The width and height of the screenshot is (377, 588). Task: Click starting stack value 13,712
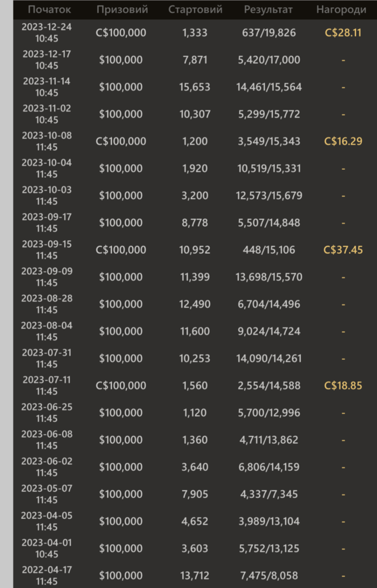(x=195, y=575)
